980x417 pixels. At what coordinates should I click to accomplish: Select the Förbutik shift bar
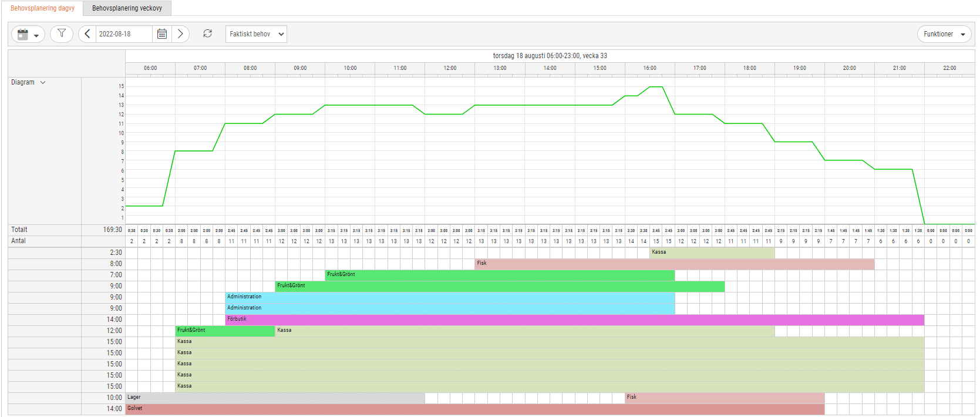(575, 320)
